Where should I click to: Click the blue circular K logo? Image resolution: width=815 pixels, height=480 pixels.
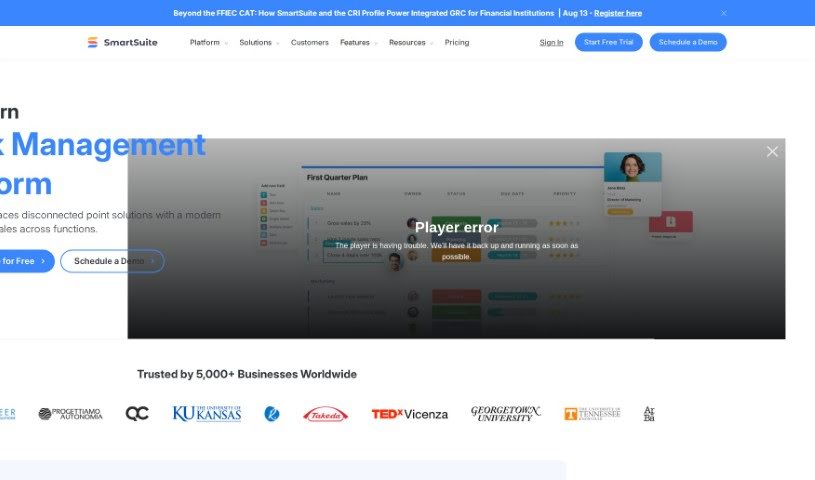(272, 413)
